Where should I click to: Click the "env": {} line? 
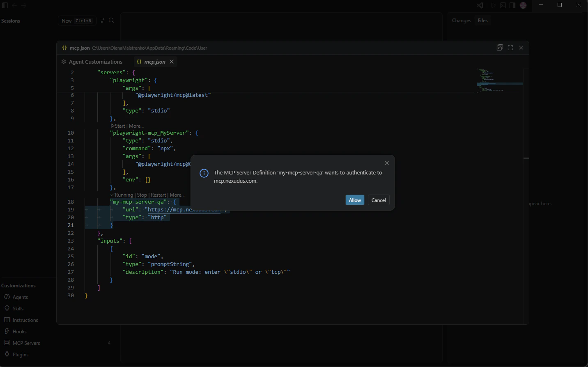[x=137, y=179]
